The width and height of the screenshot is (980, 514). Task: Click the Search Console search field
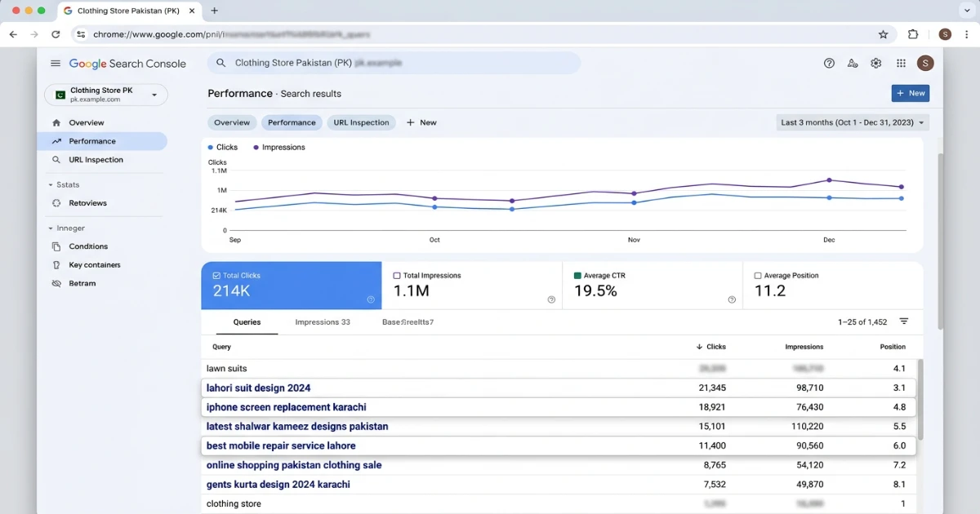click(394, 63)
